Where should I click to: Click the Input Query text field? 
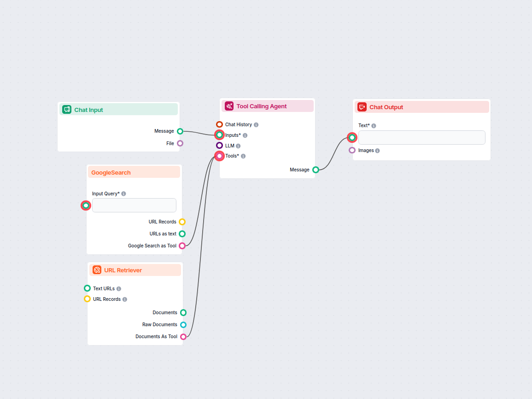tap(134, 205)
